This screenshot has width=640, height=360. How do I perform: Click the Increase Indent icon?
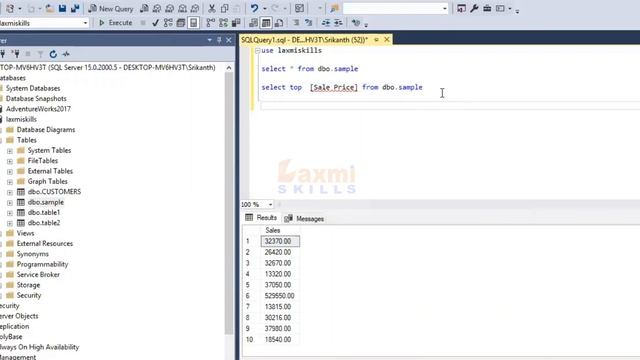click(338, 23)
